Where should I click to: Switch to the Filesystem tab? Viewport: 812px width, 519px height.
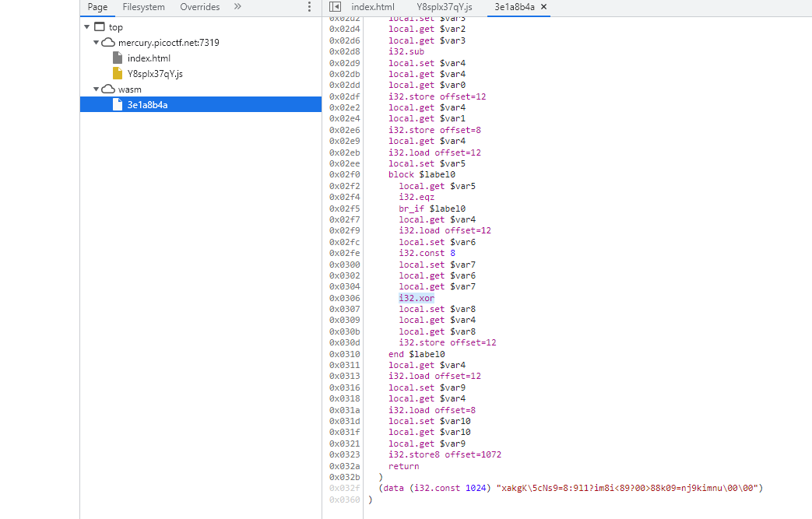coord(143,7)
